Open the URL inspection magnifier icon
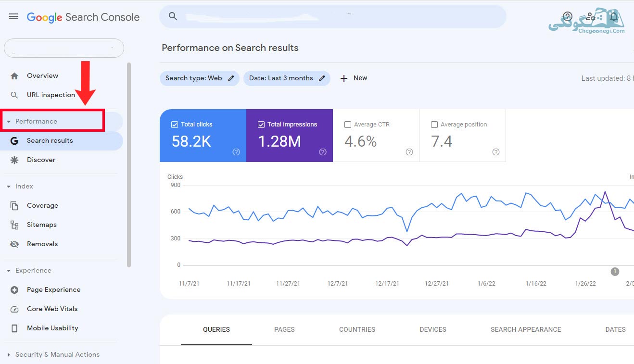 click(x=14, y=95)
